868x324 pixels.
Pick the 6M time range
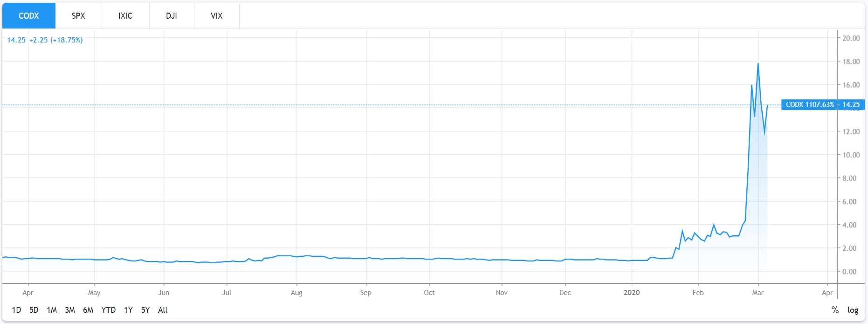pyautogui.click(x=88, y=310)
